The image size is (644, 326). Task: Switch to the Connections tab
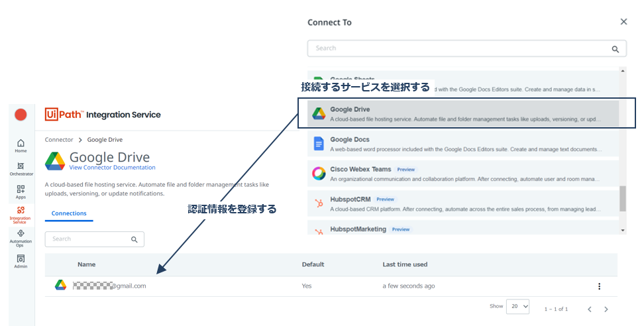pos(69,213)
